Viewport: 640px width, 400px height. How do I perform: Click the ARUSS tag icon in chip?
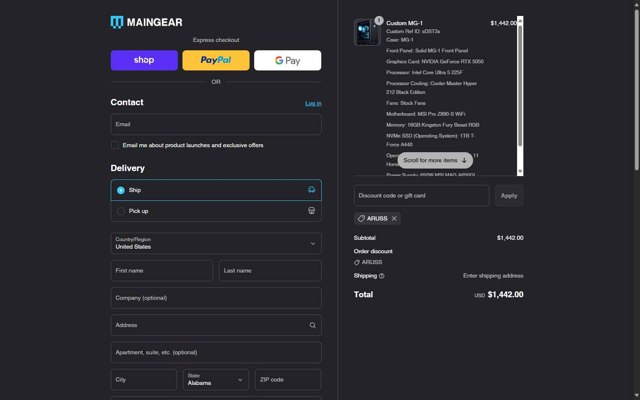pos(361,219)
